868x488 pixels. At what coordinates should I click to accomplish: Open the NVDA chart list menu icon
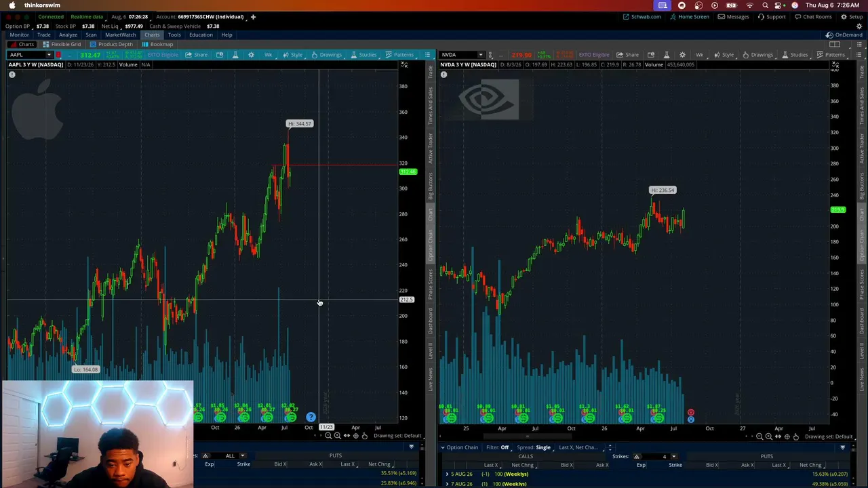click(x=859, y=54)
